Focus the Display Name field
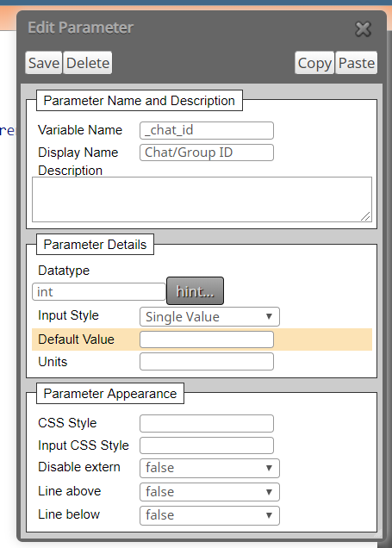This screenshot has width=392, height=548. point(207,153)
